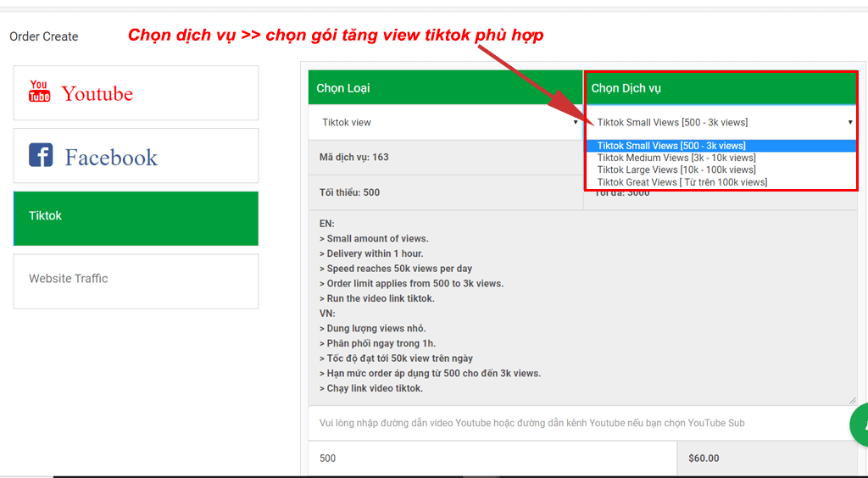
Task: Click the $60.00 price box
Action: coord(767,458)
